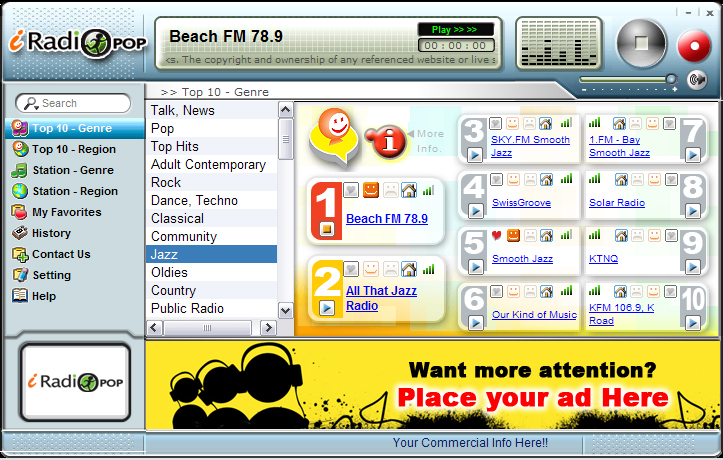Play KFM 106.9 station number 10
This screenshot has height=460, width=723.
pos(692,323)
